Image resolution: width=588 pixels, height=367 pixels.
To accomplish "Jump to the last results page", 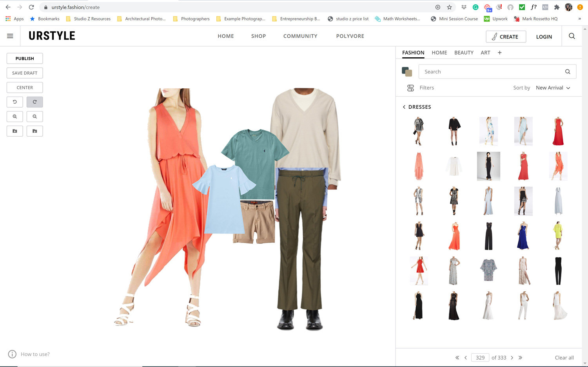I will pyautogui.click(x=520, y=358).
